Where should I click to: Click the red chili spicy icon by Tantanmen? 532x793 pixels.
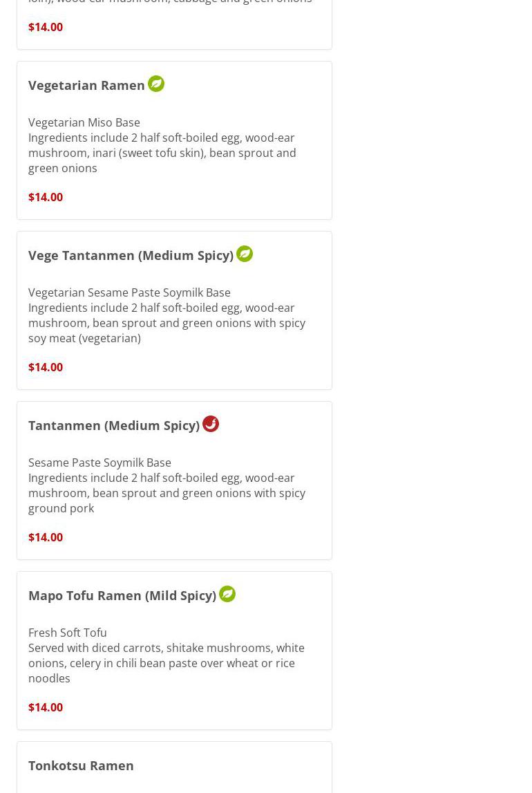[x=211, y=424]
